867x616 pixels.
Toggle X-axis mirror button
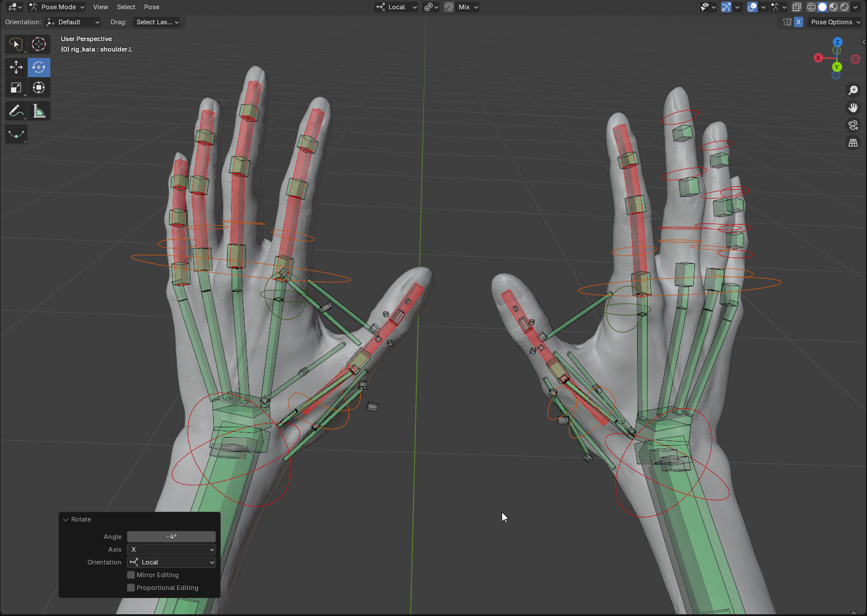[x=799, y=22]
